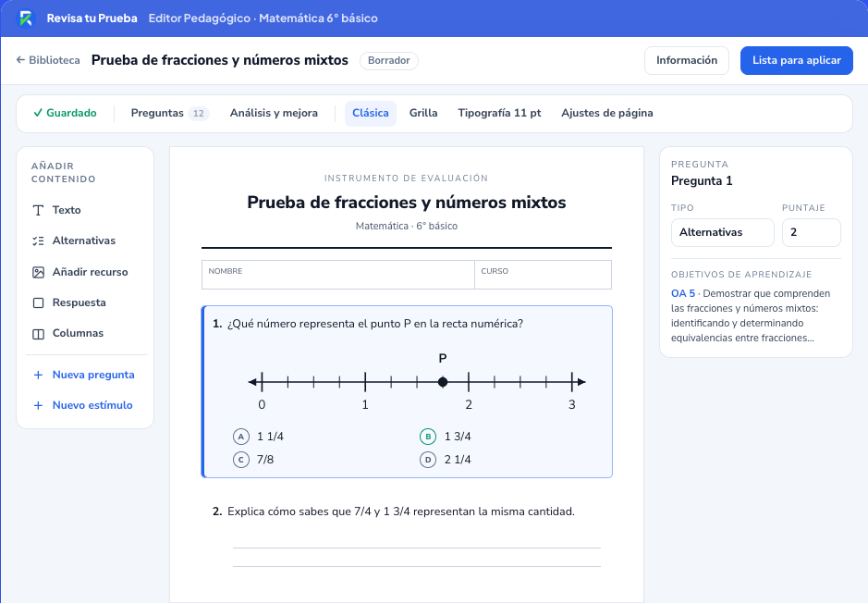Click the Puntaje field with value 2
Screen dimensions: 868x604
click(x=811, y=233)
